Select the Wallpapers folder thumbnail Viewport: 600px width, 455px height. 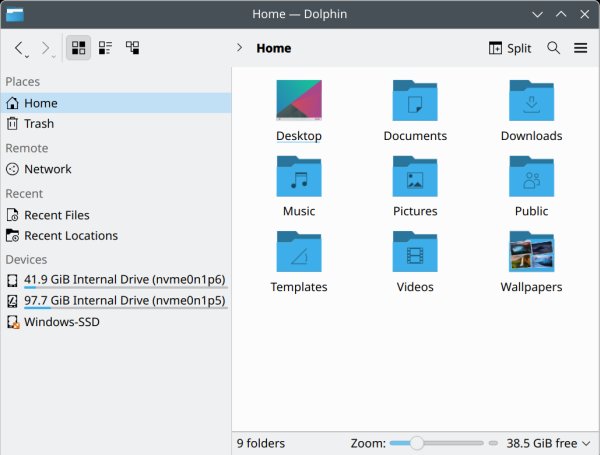coord(531,251)
